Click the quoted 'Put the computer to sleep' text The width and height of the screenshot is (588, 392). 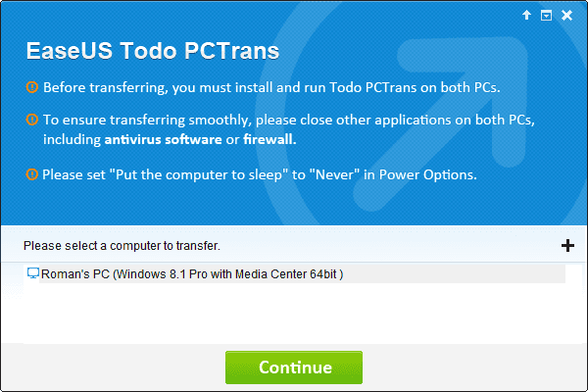[x=199, y=174]
